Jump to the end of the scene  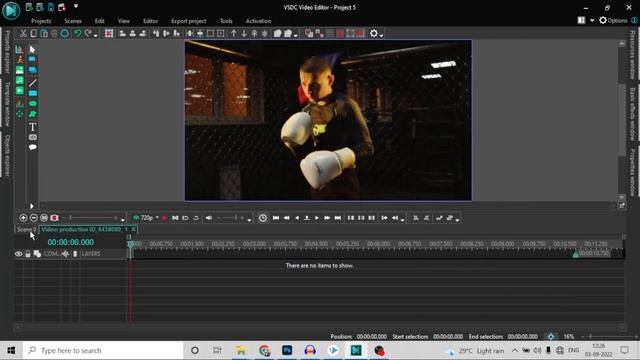click(x=338, y=218)
